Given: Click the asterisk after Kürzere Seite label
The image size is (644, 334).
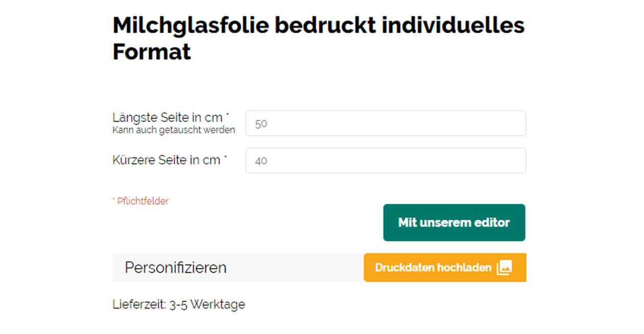Looking at the screenshot, I should click(225, 157).
